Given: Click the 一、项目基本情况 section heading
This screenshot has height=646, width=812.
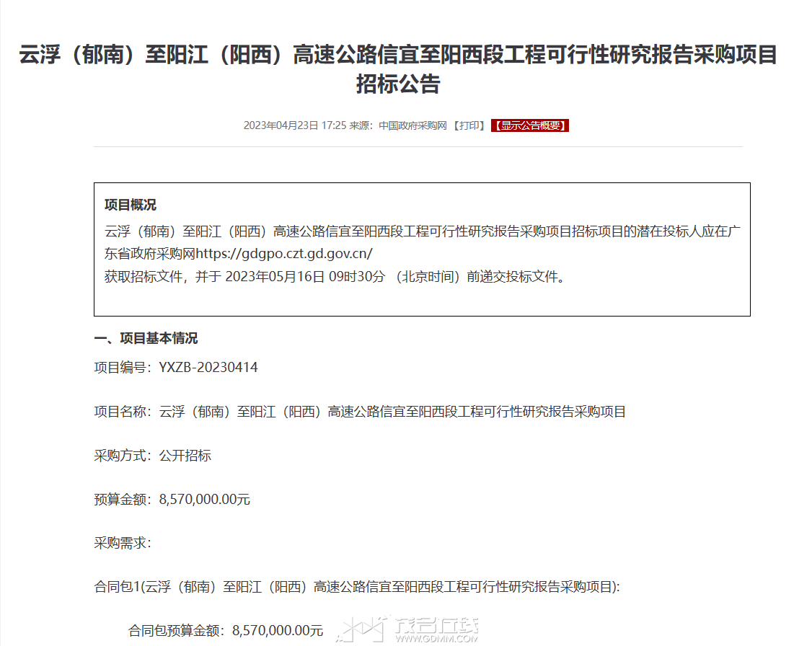Looking at the screenshot, I should point(146,339).
